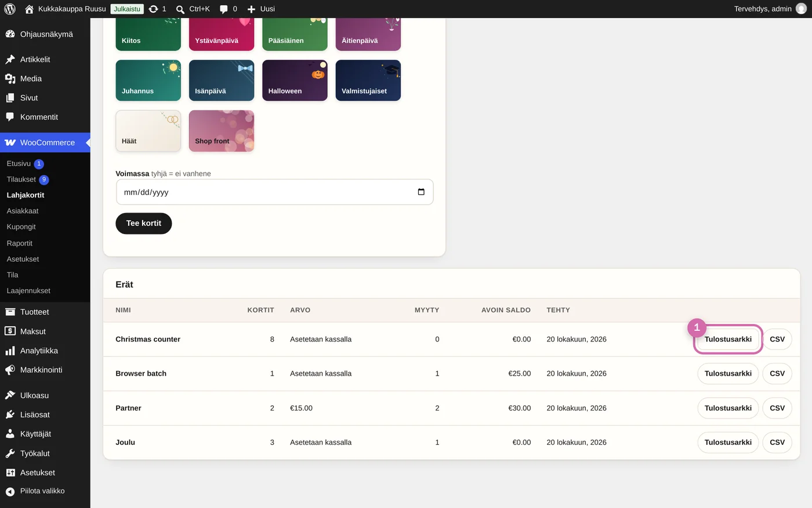Viewport: 812px width, 508px height.
Task: Download CSV for Joulu batch
Action: (777, 442)
